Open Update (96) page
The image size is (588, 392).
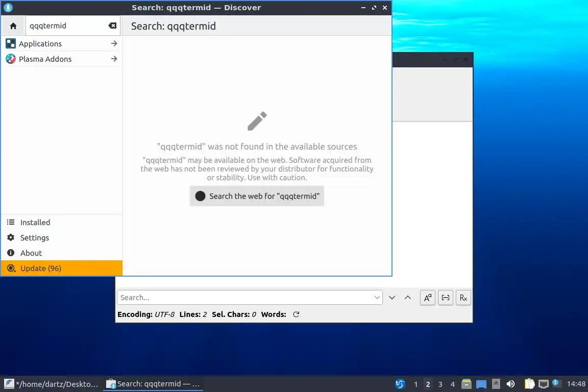click(x=62, y=268)
